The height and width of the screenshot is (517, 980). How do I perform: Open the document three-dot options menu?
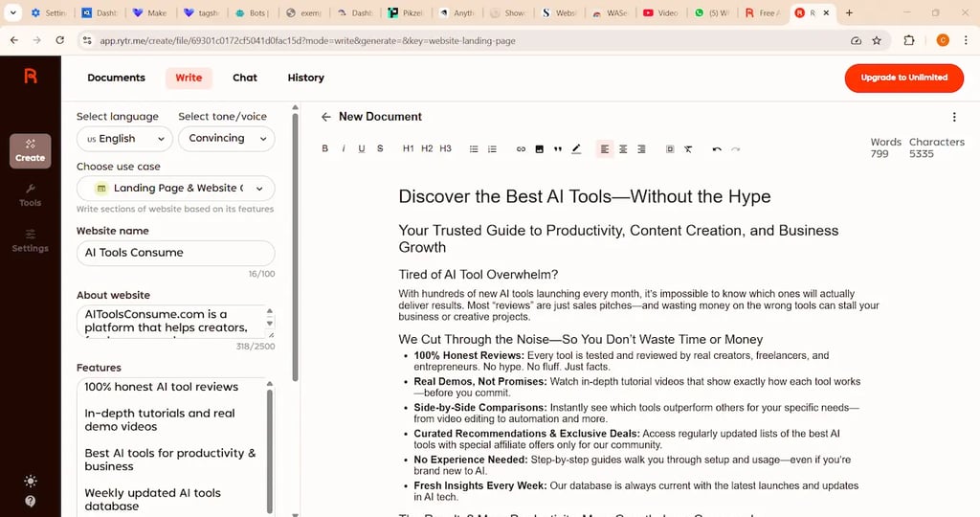(953, 117)
